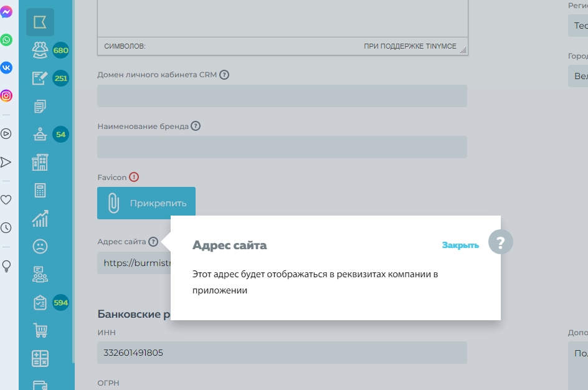Screen dimensions: 588x390
Task: Open Instagram in the browser sidebar
Action: (x=6, y=96)
